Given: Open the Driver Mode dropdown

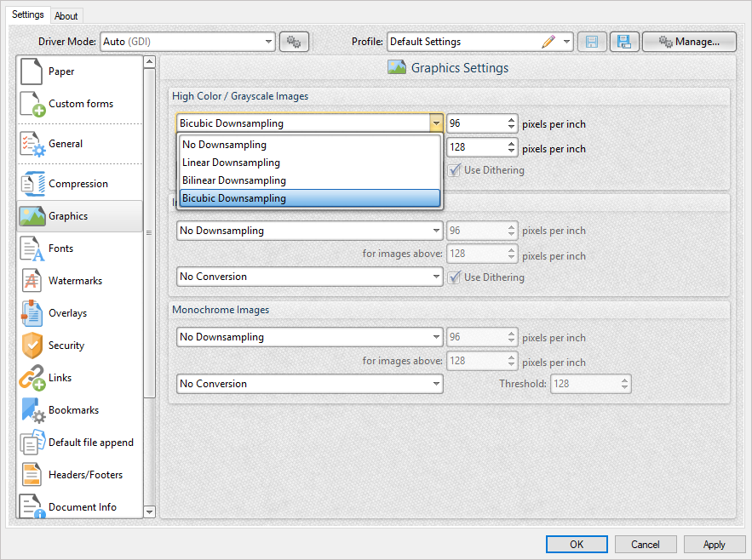Looking at the screenshot, I should (x=187, y=42).
